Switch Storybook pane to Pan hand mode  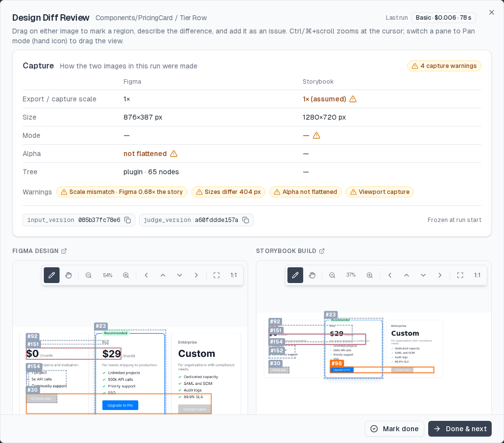(312, 275)
